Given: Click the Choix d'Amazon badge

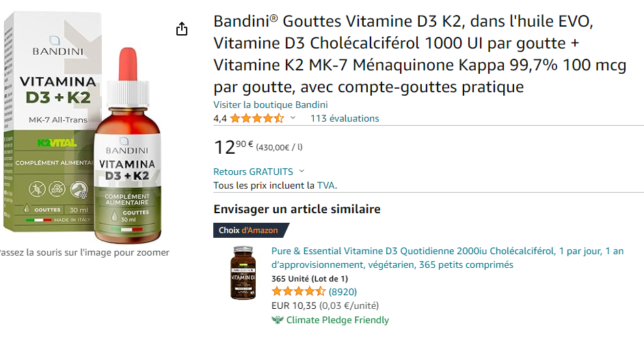Looking at the screenshot, I should pyautogui.click(x=252, y=230).
